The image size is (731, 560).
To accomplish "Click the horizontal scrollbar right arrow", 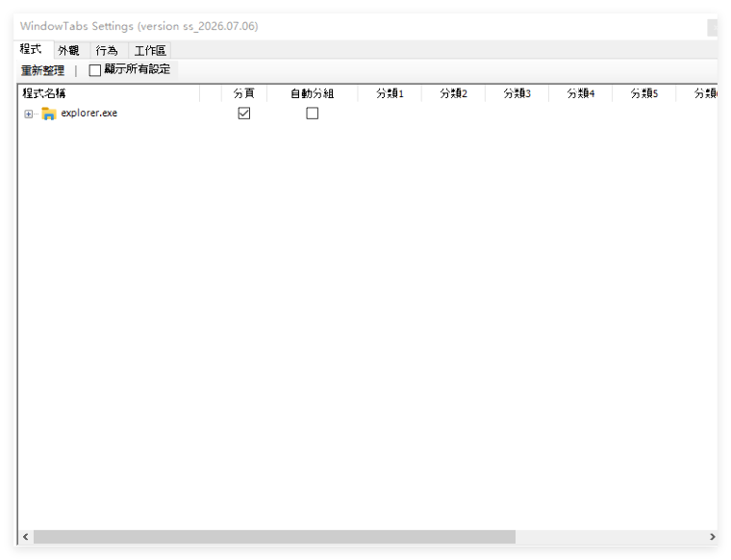I will click(713, 537).
